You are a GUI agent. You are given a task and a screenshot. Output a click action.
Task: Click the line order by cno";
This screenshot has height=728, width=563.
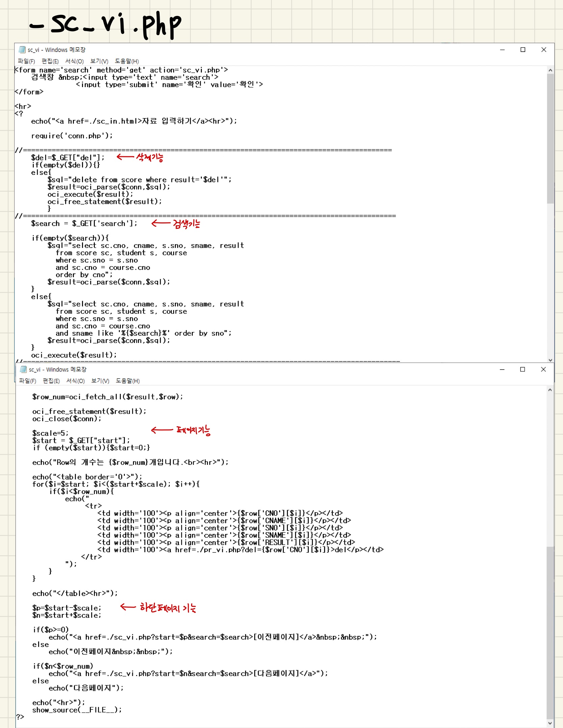[84, 275]
